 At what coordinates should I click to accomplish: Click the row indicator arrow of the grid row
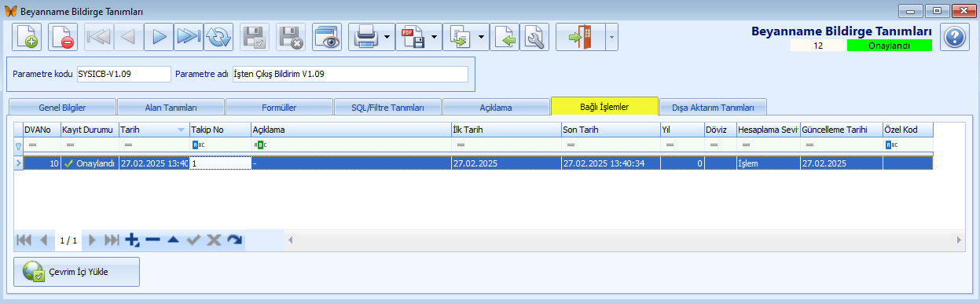pyautogui.click(x=19, y=163)
